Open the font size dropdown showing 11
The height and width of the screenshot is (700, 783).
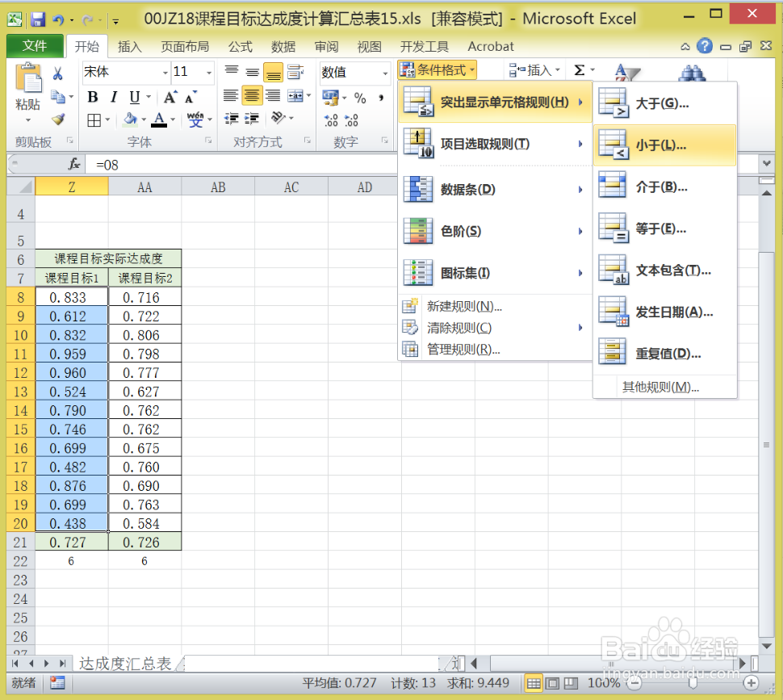[x=209, y=73]
